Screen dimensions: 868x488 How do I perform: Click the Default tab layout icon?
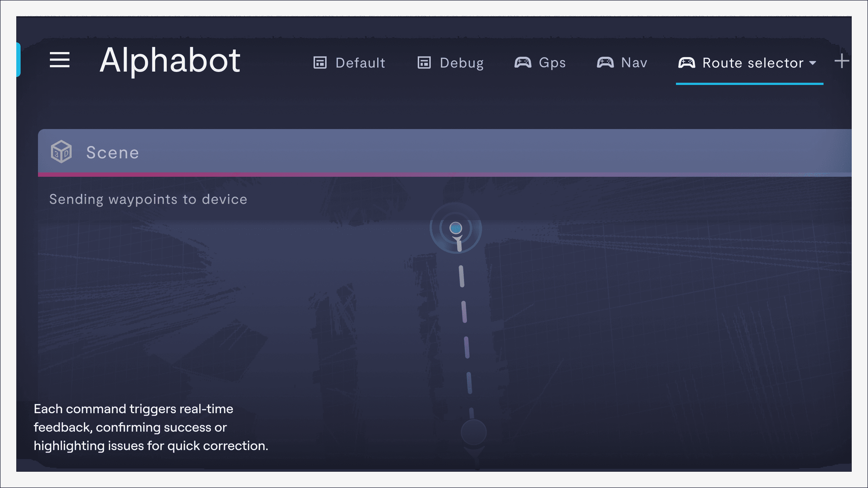pos(320,63)
